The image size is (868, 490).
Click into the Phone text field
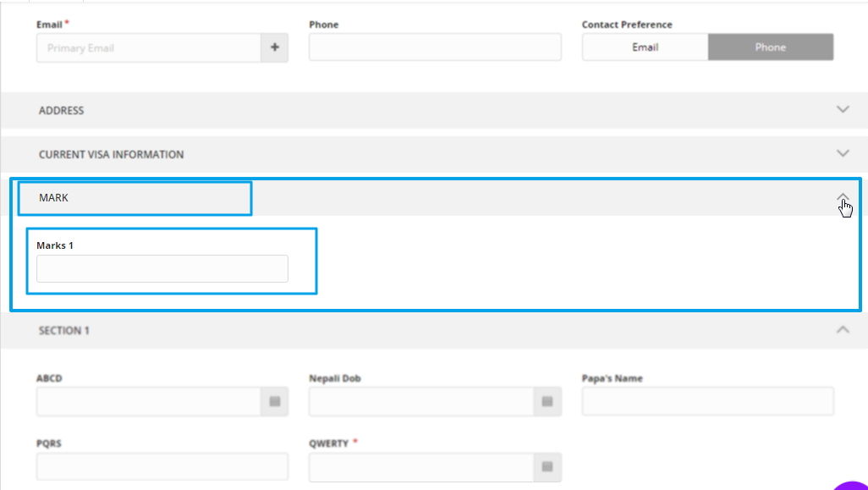click(435, 47)
